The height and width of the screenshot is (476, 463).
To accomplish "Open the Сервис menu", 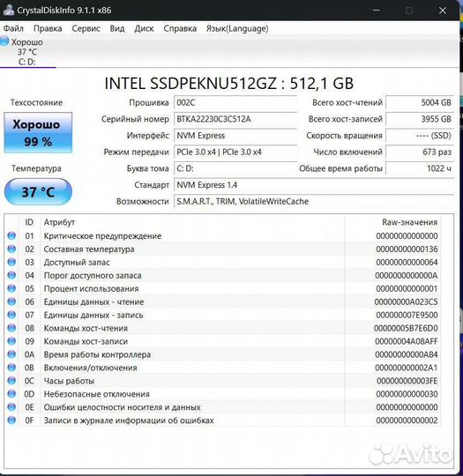I will [x=86, y=28].
